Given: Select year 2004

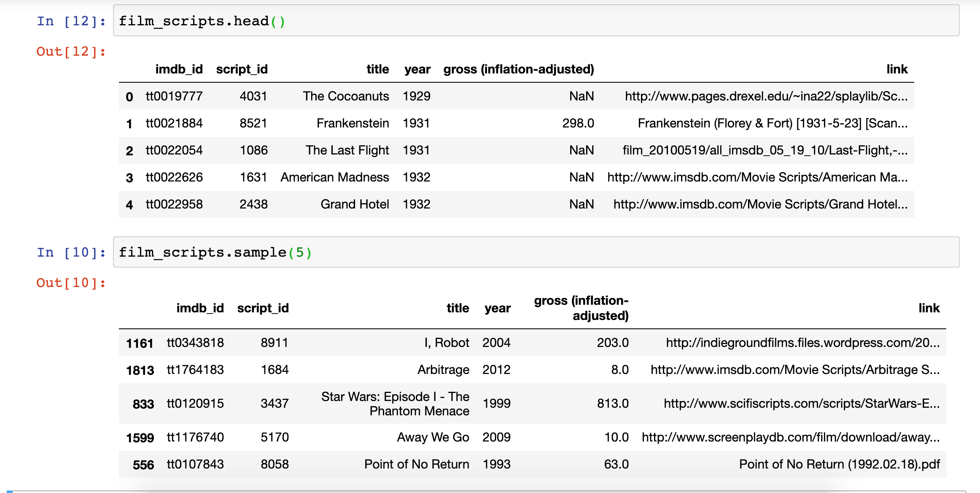Looking at the screenshot, I should click(x=496, y=343).
